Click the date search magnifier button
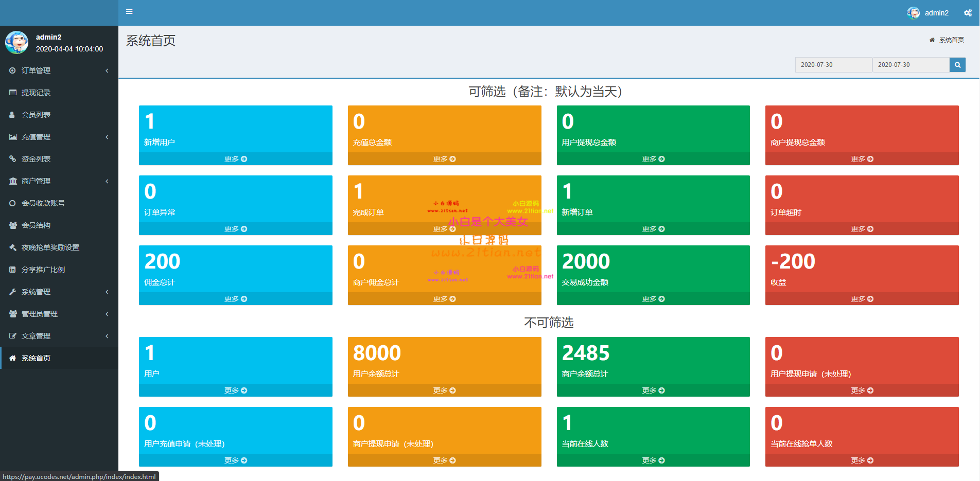 point(957,65)
